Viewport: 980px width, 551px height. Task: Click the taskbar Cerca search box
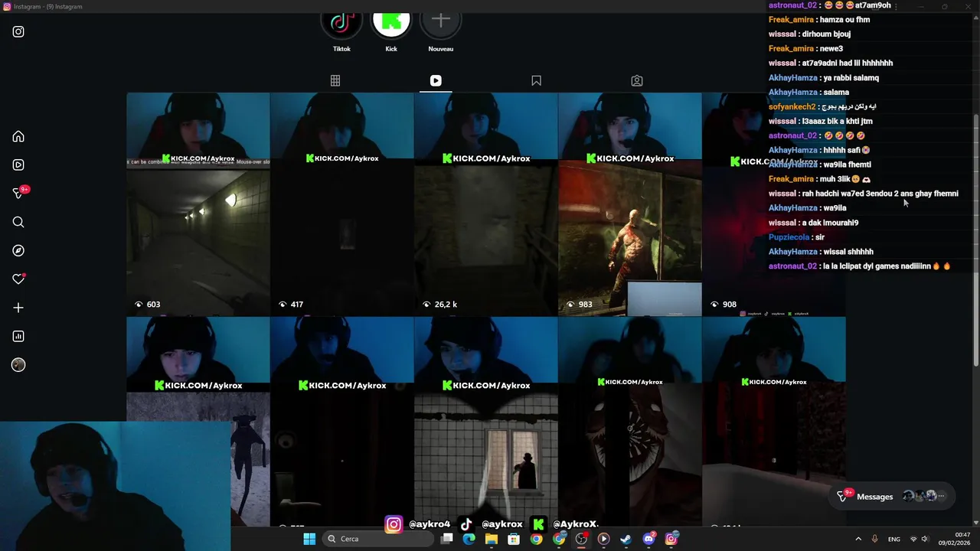(377, 539)
